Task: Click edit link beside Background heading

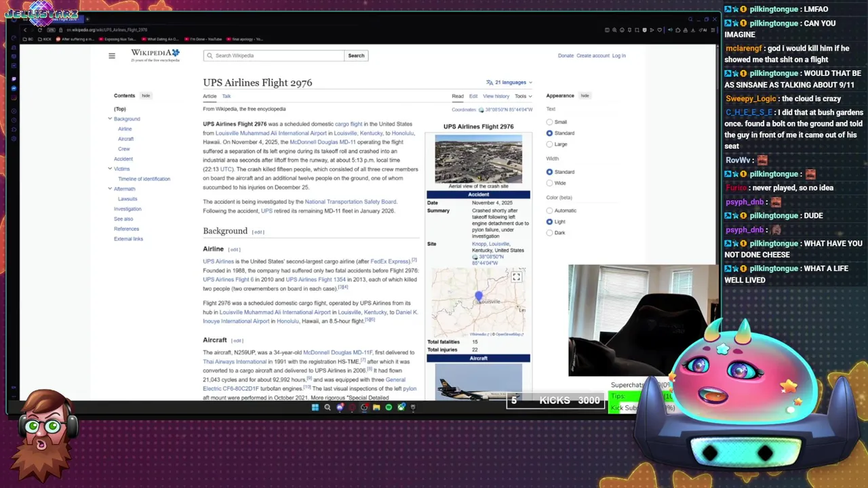Action: pos(258,232)
